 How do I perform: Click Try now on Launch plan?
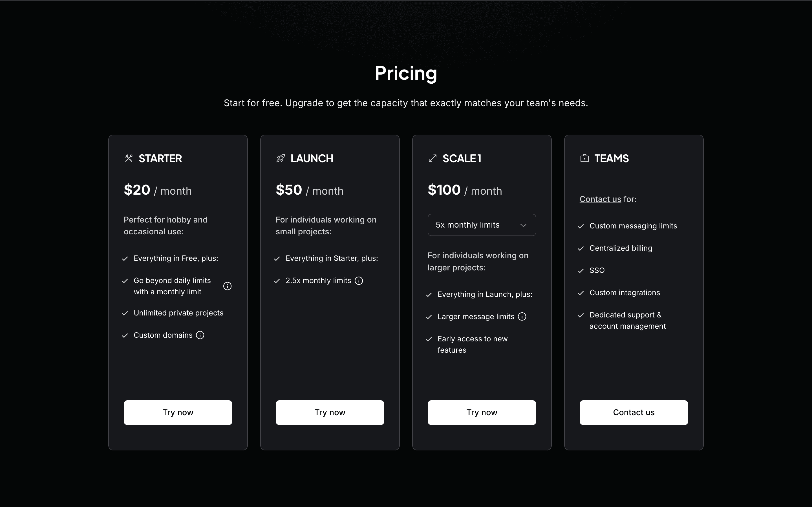[x=330, y=412]
